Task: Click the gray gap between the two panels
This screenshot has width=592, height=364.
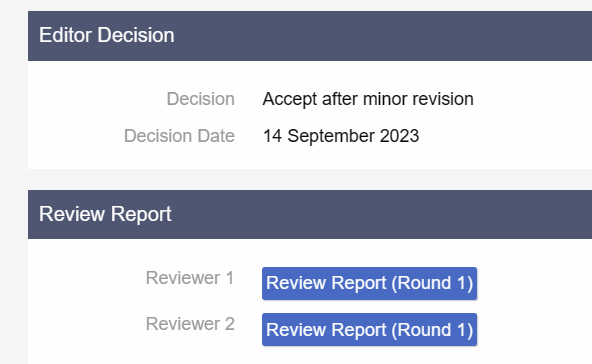Action: tap(302, 179)
